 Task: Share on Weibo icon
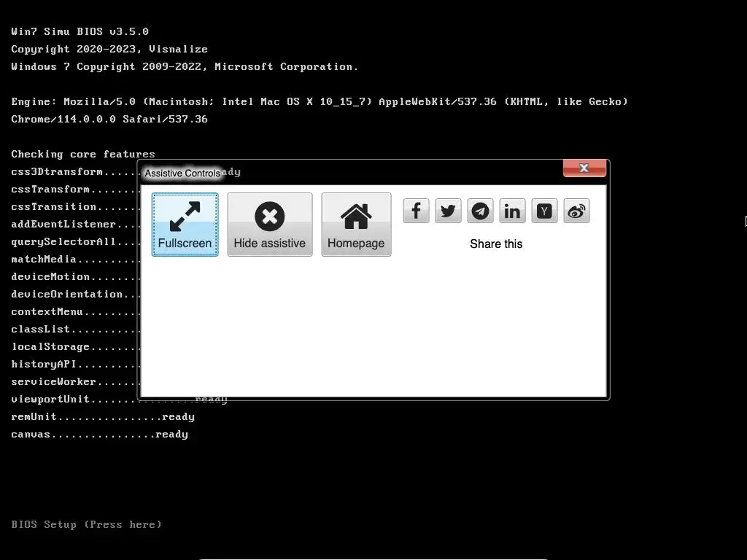click(x=576, y=211)
